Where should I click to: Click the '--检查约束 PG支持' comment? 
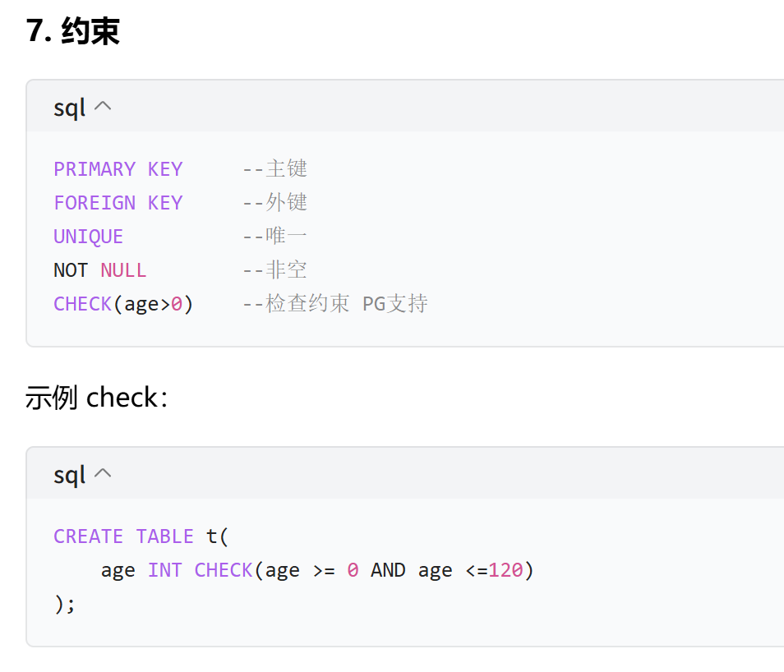335,303
